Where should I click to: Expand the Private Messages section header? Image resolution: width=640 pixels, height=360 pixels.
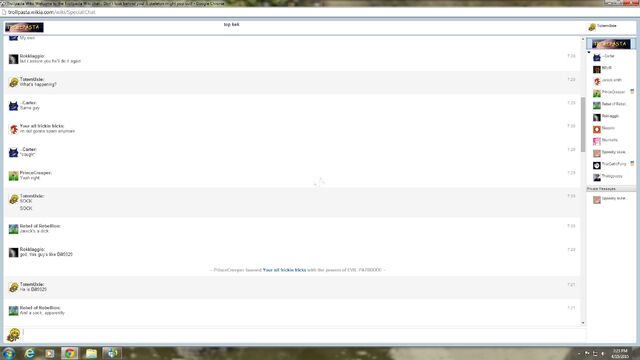tap(611, 189)
